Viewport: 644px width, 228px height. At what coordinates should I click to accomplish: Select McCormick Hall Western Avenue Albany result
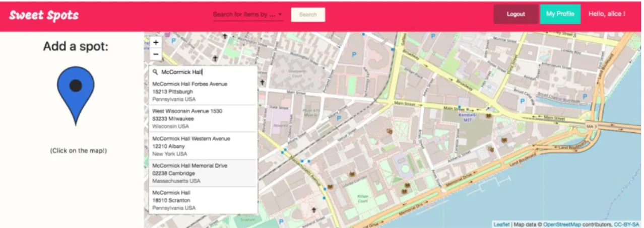(203, 146)
